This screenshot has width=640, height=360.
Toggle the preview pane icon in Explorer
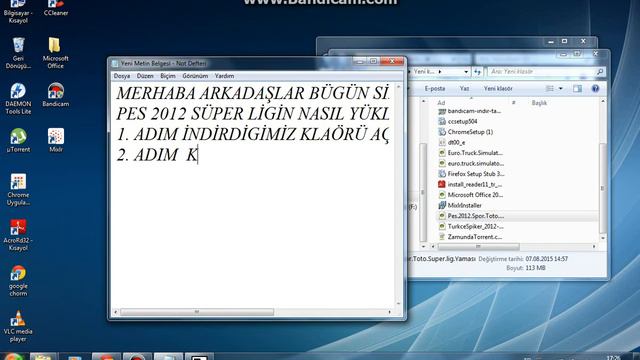click(577, 89)
